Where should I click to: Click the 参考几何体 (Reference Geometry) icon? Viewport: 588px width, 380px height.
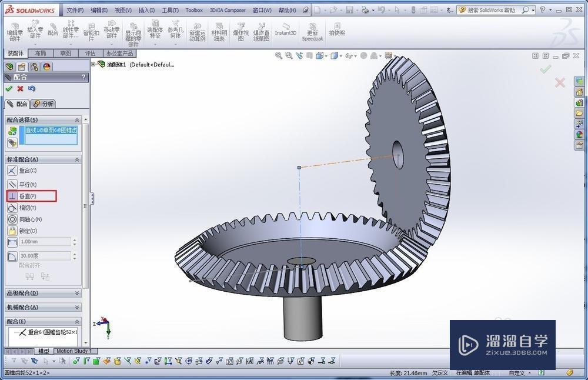[175, 29]
